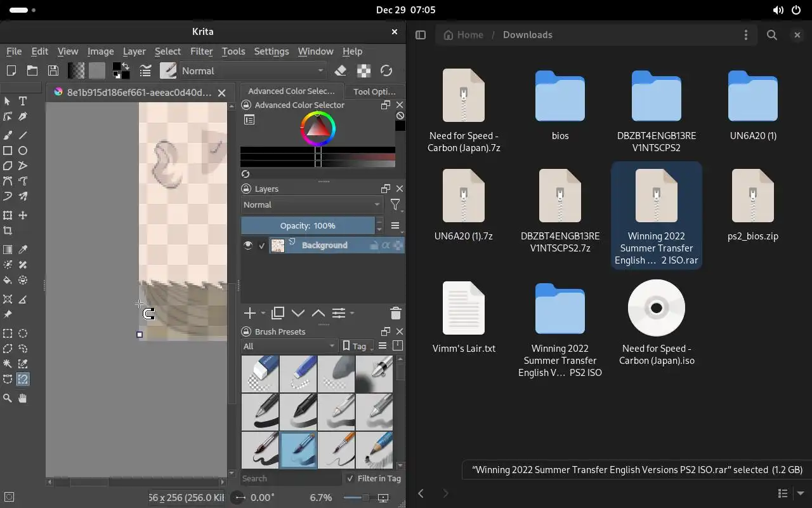
Task: Delete the layer with trash icon
Action: pos(396,313)
